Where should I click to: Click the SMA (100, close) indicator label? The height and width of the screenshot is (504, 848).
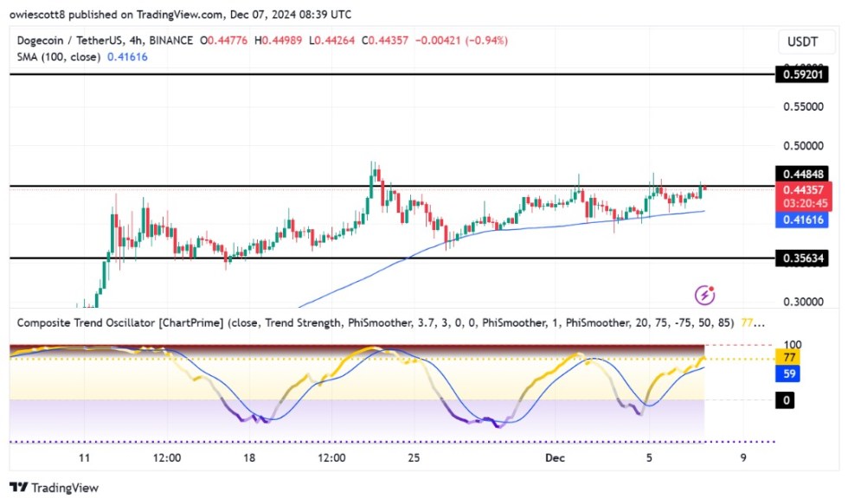(55, 57)
